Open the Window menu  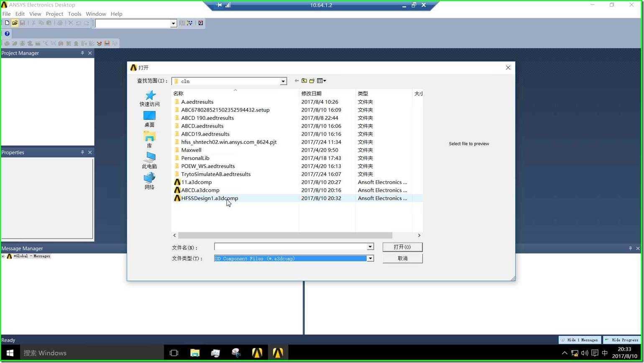pos(96,14)
